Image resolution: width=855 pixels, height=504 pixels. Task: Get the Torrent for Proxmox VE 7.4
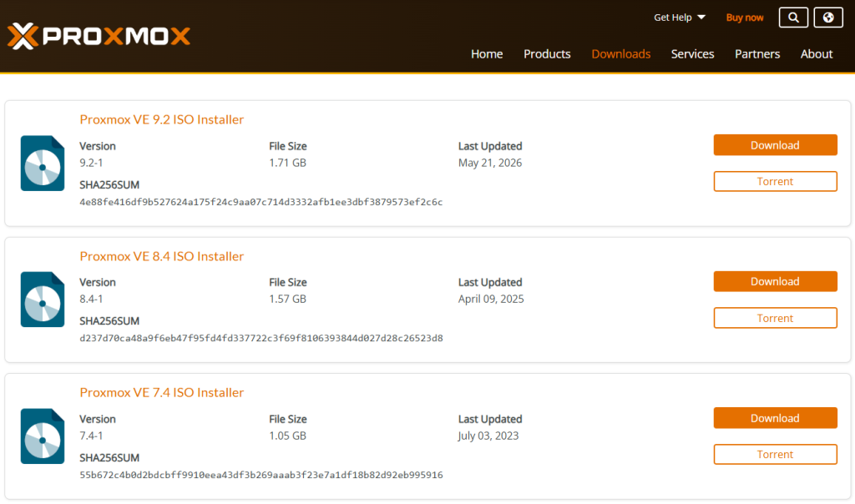click(776, 455)
